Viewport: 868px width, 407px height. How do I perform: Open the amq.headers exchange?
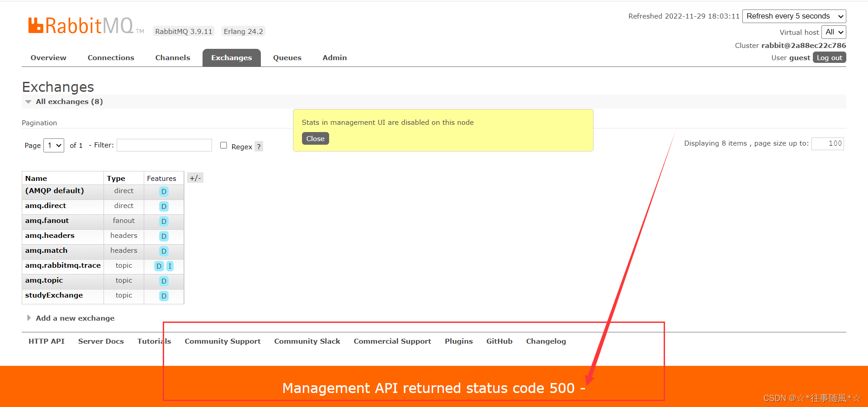point(50,236)
